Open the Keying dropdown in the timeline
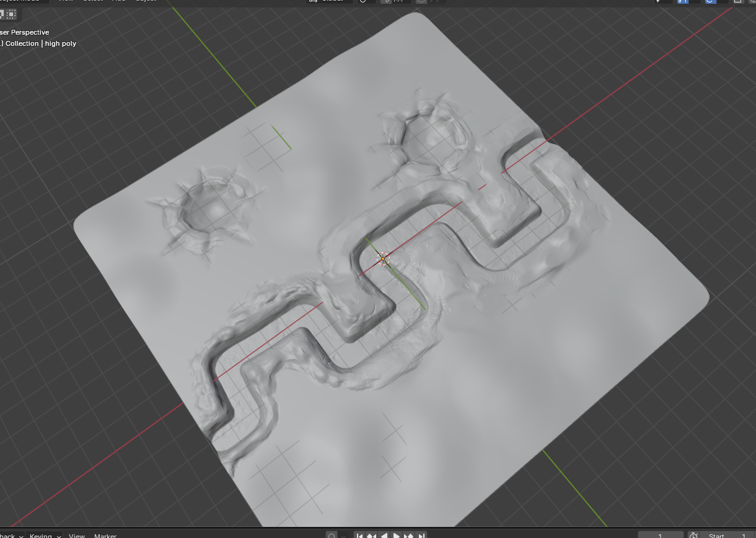 45,536
